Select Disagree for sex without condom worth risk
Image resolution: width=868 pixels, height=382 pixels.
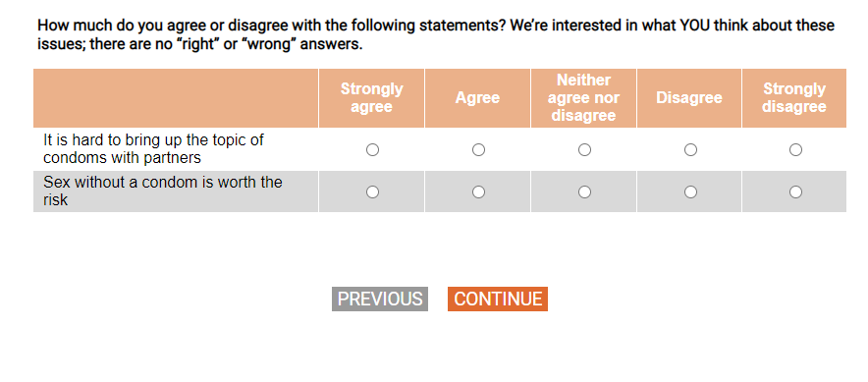[690, 192]
